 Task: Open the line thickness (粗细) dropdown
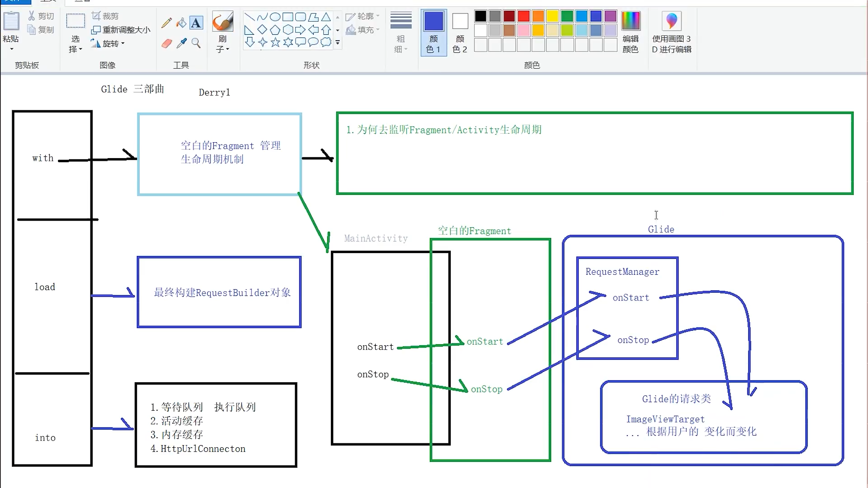pyautogui.click(x=401, y=49)
